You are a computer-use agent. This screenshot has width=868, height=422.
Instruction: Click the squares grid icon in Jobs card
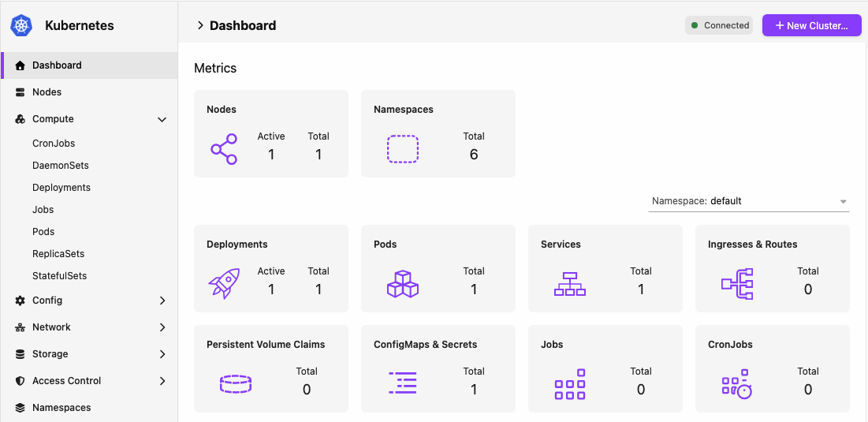point(570,384)
